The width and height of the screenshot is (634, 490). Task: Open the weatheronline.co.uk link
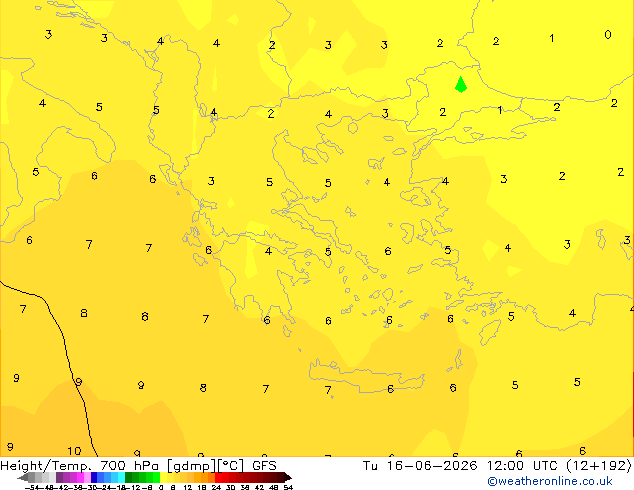click(x=550, y=481)
